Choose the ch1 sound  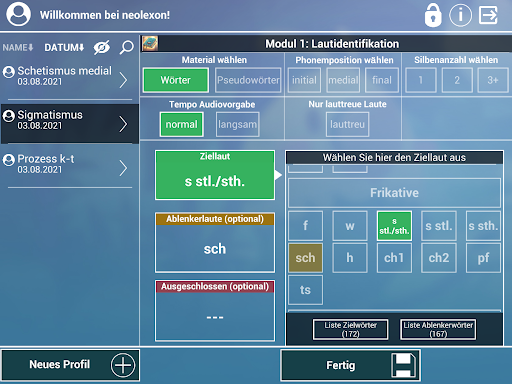(x=394, y=258)
